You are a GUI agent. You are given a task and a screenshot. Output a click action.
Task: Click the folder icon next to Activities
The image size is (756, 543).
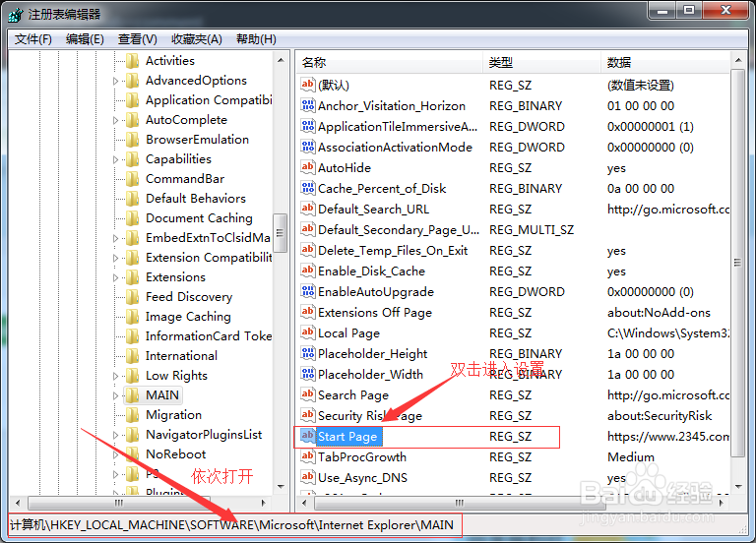click(x=132, y=61)
